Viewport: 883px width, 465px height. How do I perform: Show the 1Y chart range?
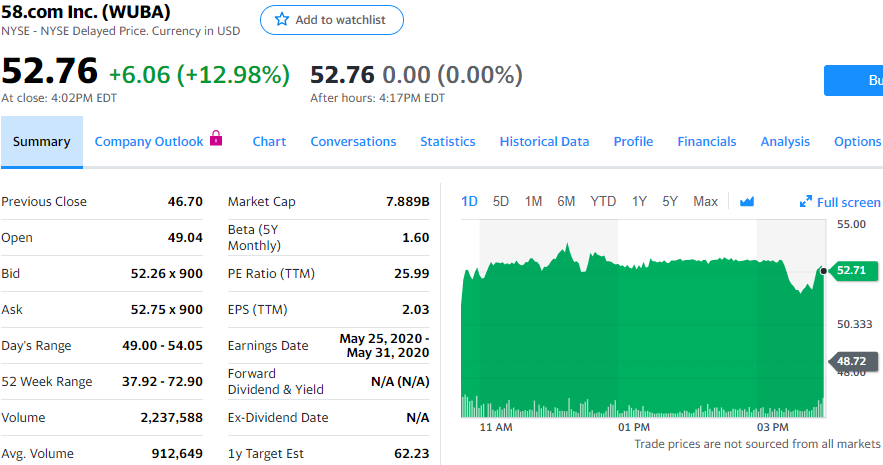tap(639, 202)
